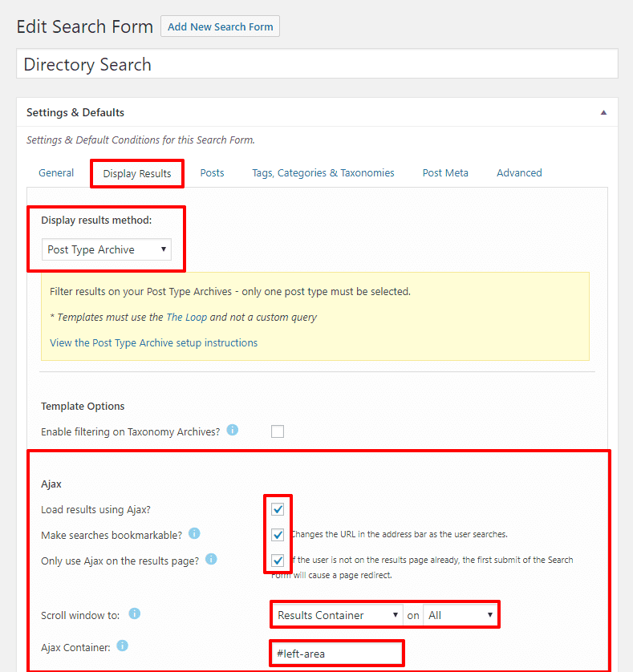Switch to the General tab
Image resolution: width=633 pixels, height=672 pixels.
pyautogui.click(x=56, y=172)
